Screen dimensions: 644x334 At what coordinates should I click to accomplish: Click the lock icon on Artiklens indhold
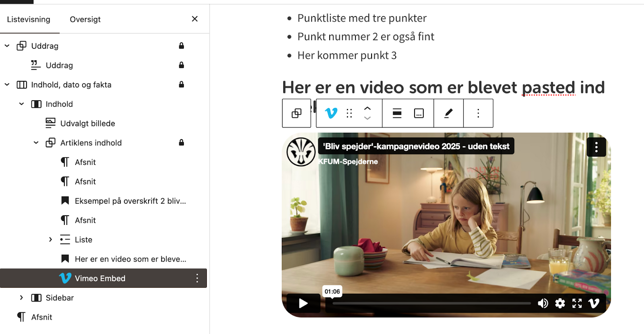[x=182, y=142]
